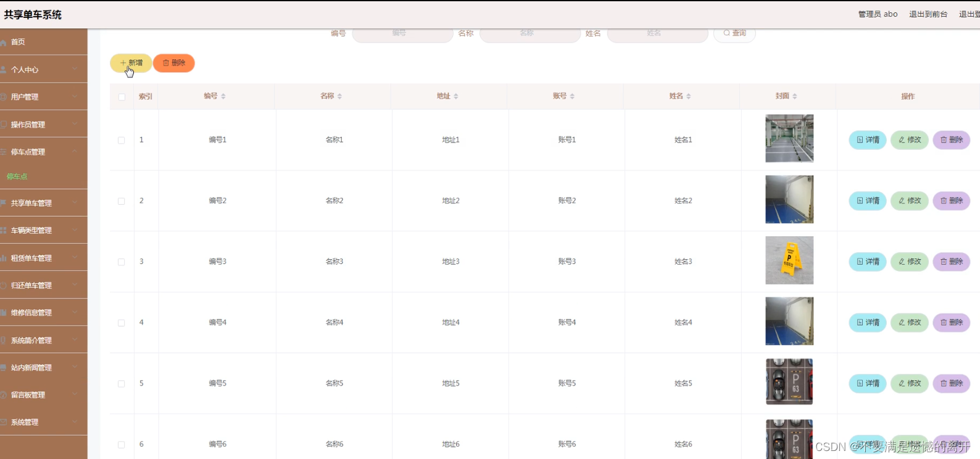980x459 pixels.
Task: Toggle the select-all checkbox in table header
Action: pyautogui.click(x=122, y=97)
